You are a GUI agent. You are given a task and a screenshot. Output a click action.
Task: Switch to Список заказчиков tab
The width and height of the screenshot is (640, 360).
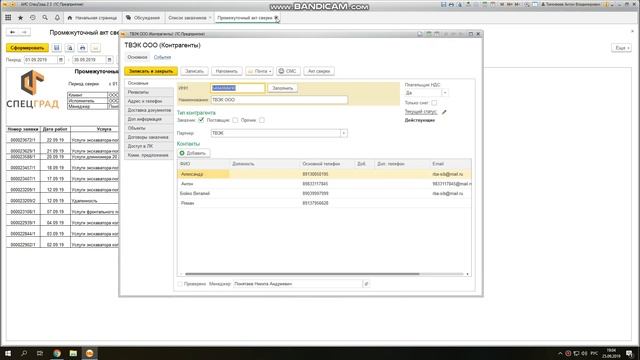tap(187, 18)
